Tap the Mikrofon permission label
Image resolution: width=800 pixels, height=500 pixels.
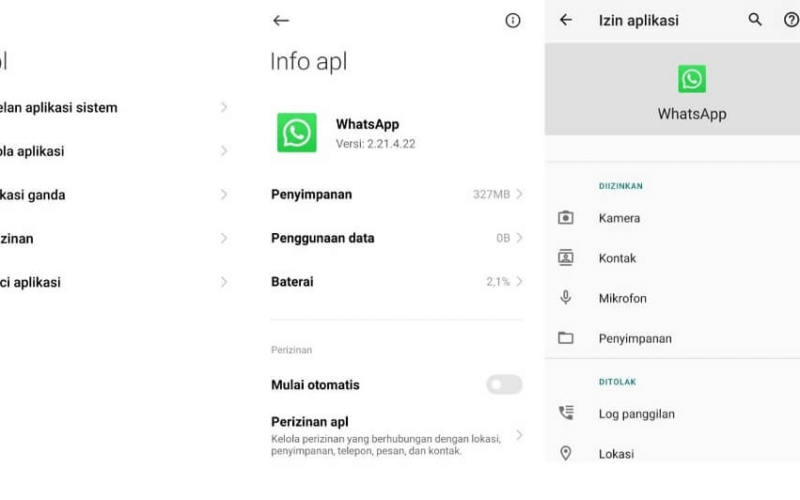(622, 298)
